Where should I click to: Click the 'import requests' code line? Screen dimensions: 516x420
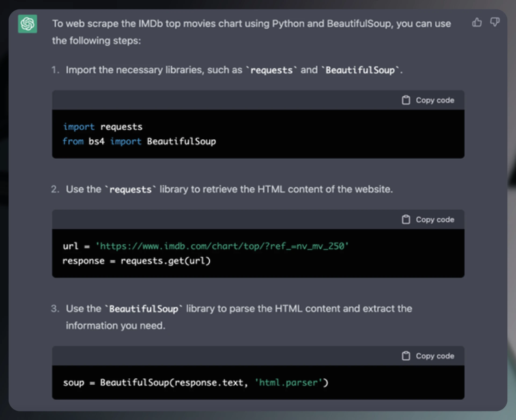tap(103, 127)
